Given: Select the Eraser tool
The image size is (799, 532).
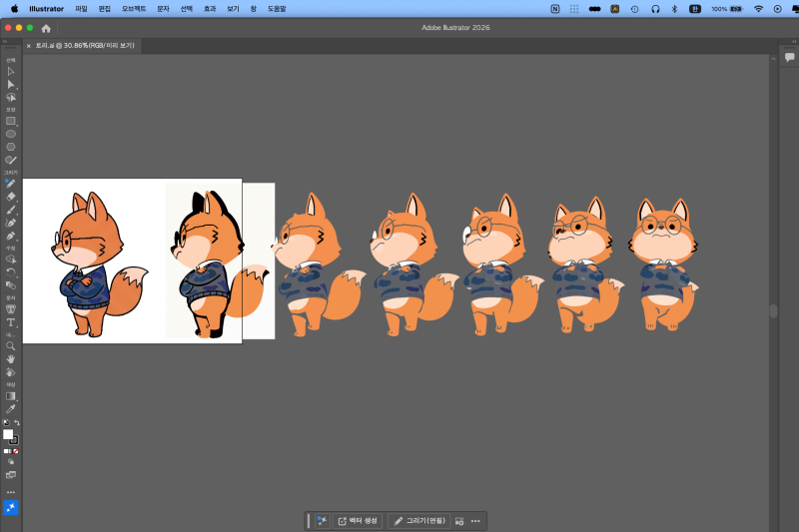Looking at the screenshot, I should click(11, 197).
